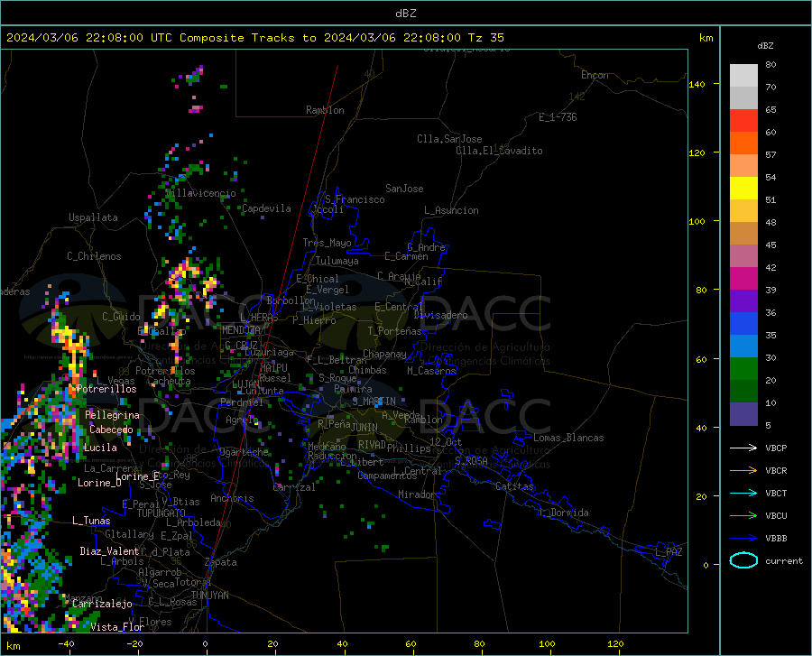Image resolution: width=812 pixels, height=656 pixels.
Task: Click the blue VBBB arrow in legend
Action: (743, 539)
